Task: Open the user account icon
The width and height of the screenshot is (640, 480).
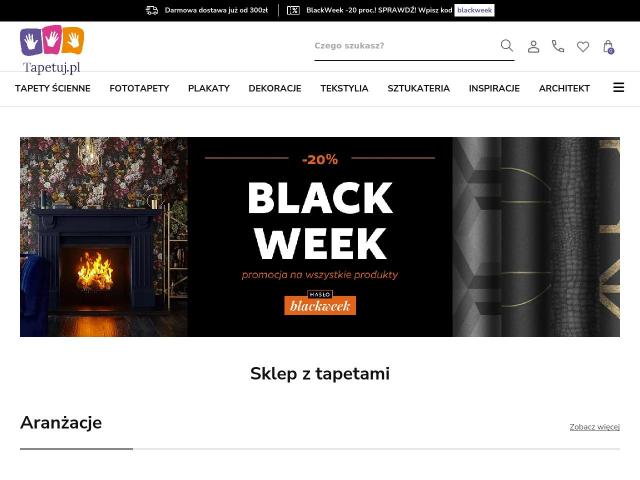Action: click(x=533, y=46)
